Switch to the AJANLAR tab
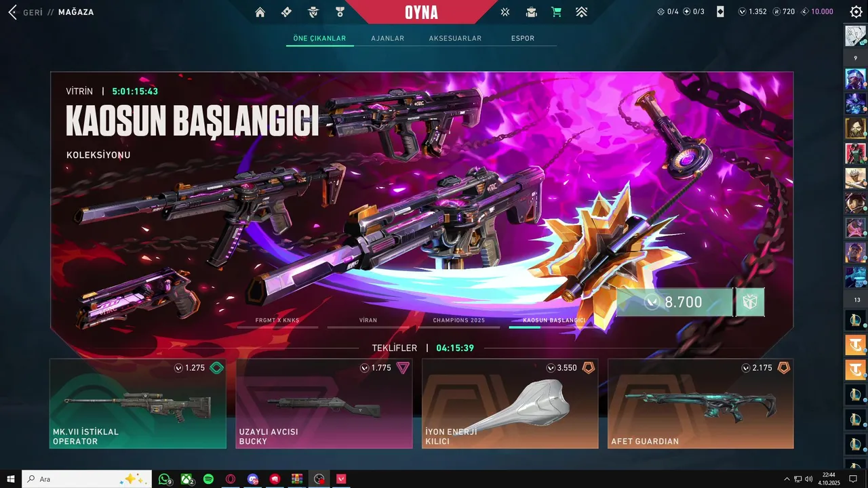This screenshot has height=488, width=868. pos(387,39)
